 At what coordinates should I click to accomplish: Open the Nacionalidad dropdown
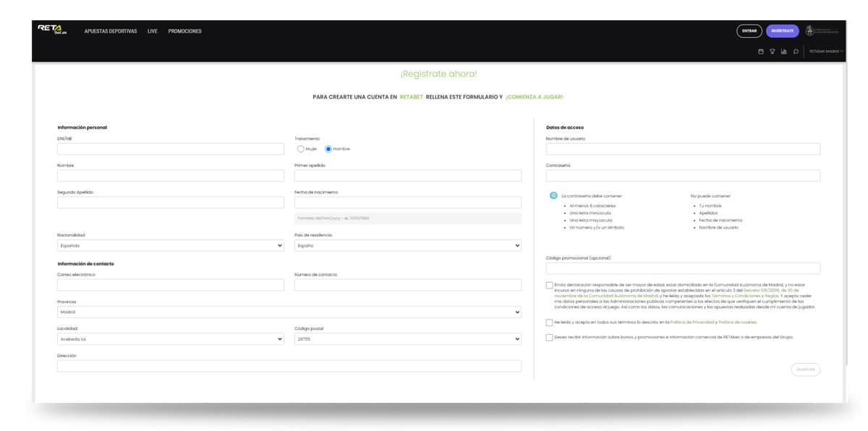pyautogui.click(x=171, y=246)
